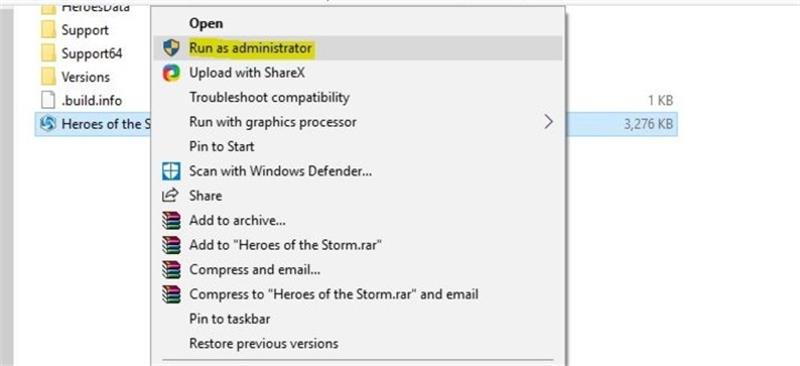Image resolution: width=800 pixels, height=366 pixels.
Task: Click the WinRAR icon beside Compress and email
Action: 171,270
